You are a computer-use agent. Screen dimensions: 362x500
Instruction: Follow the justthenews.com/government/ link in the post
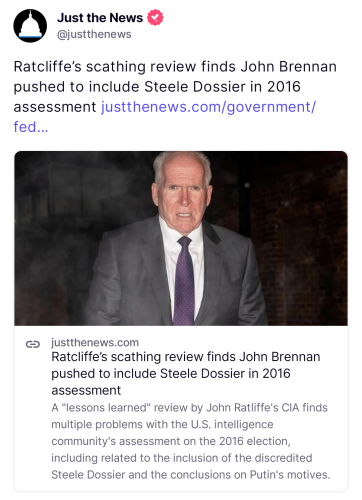208,107
